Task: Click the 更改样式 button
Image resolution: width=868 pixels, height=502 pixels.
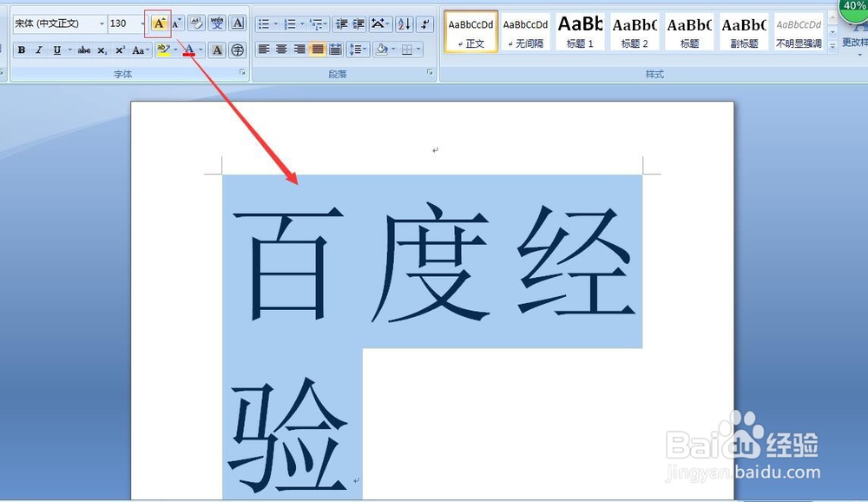Action: [x=854, y=42]
